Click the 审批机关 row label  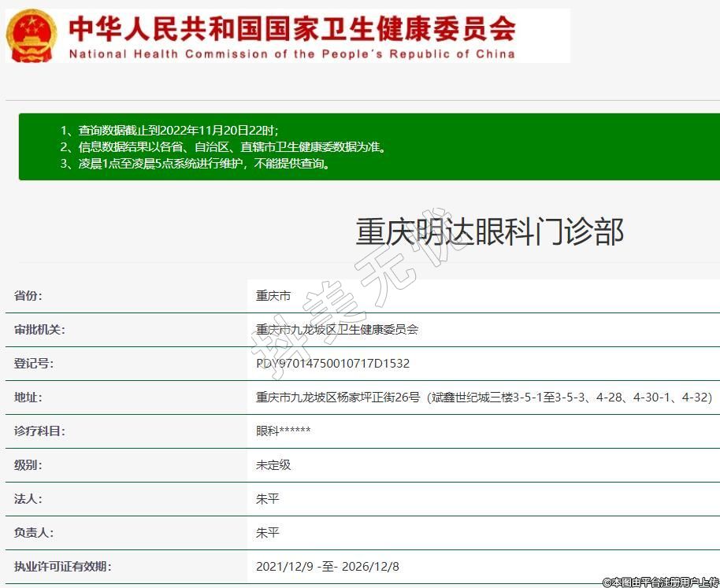tap(39, 330)
